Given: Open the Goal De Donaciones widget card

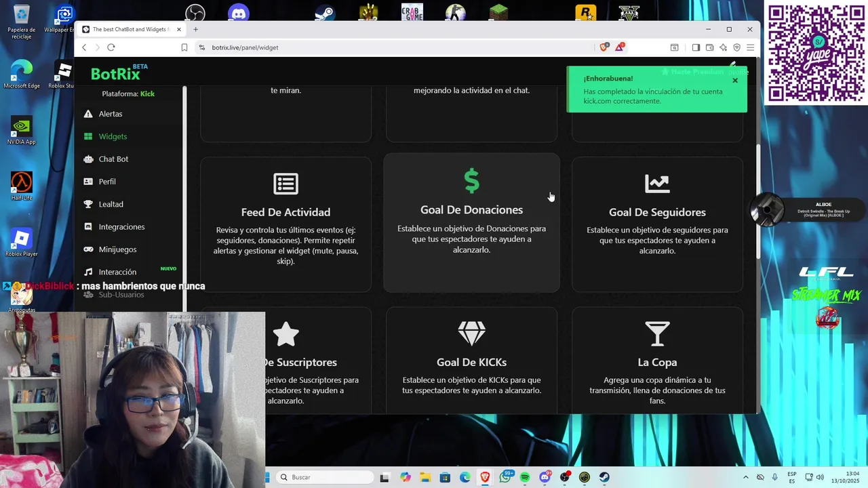Looking at the screenshot, I should pos(471,222).
